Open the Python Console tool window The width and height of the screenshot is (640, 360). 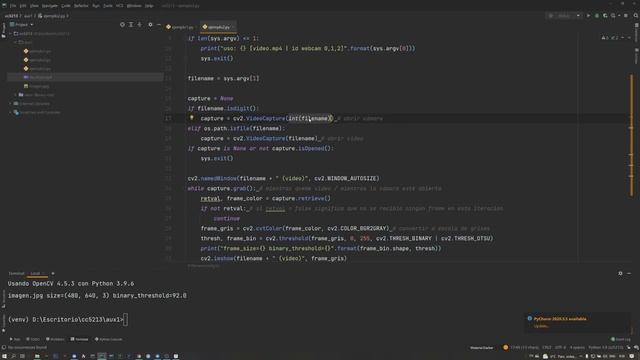click(x=109, y=339)
